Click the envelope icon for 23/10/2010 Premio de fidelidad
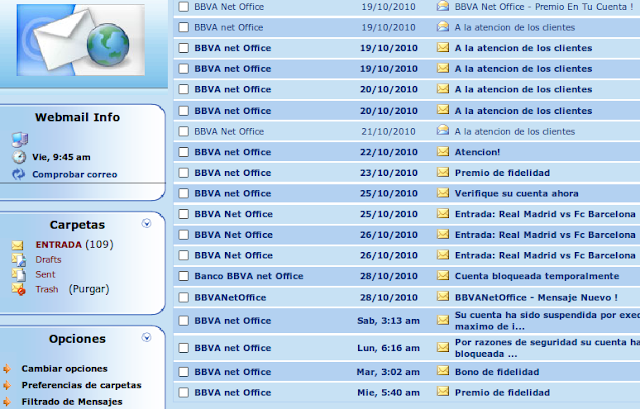This screenshot has width=640, height=409. 443,172
